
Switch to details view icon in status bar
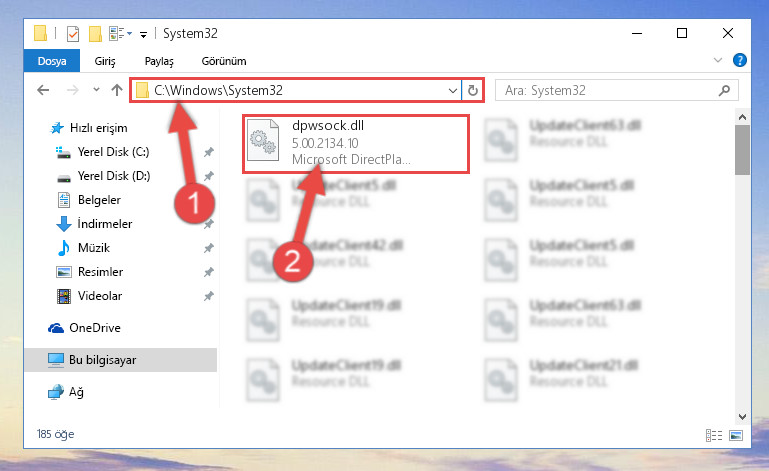tap(714, 435)
